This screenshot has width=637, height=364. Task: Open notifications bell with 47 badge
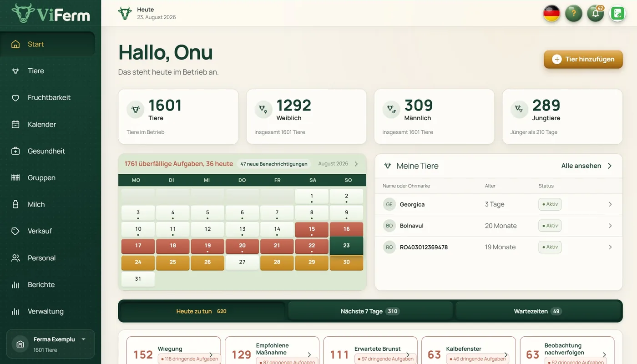[596, 13]
